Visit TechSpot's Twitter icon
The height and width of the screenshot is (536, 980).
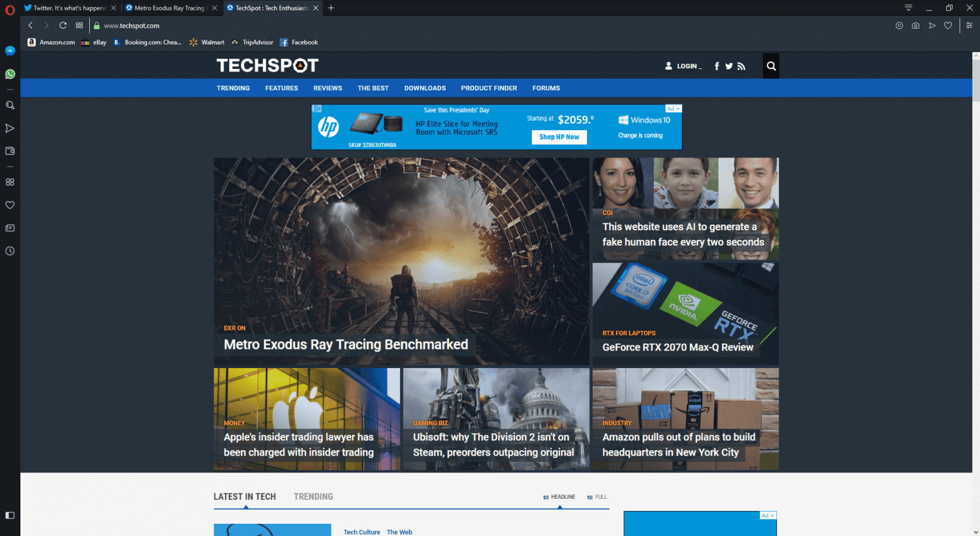pos(729,66)
